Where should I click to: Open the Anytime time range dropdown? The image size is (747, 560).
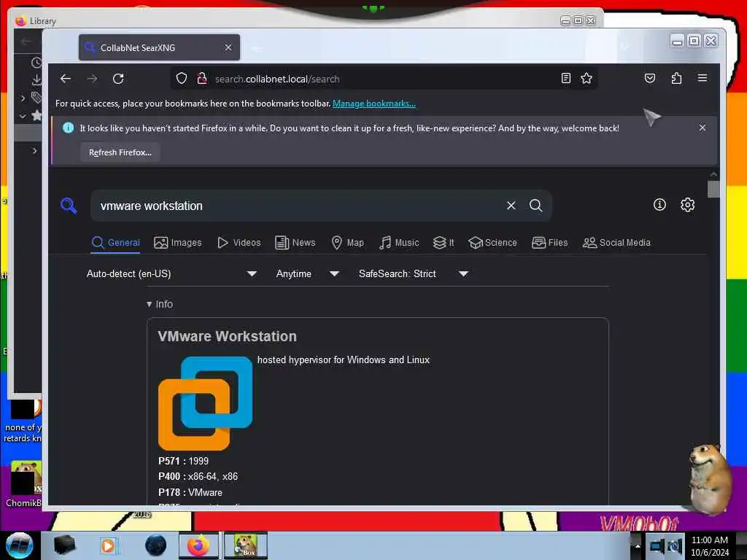[308, 274]
